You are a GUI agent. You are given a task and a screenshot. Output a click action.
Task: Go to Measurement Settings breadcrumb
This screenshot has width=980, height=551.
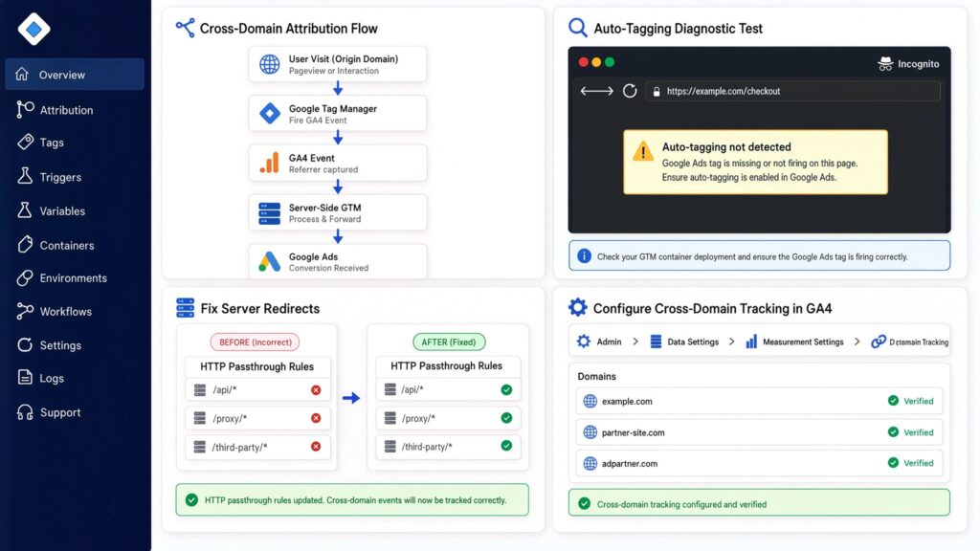pyautogui.click(x=794, y=342)
